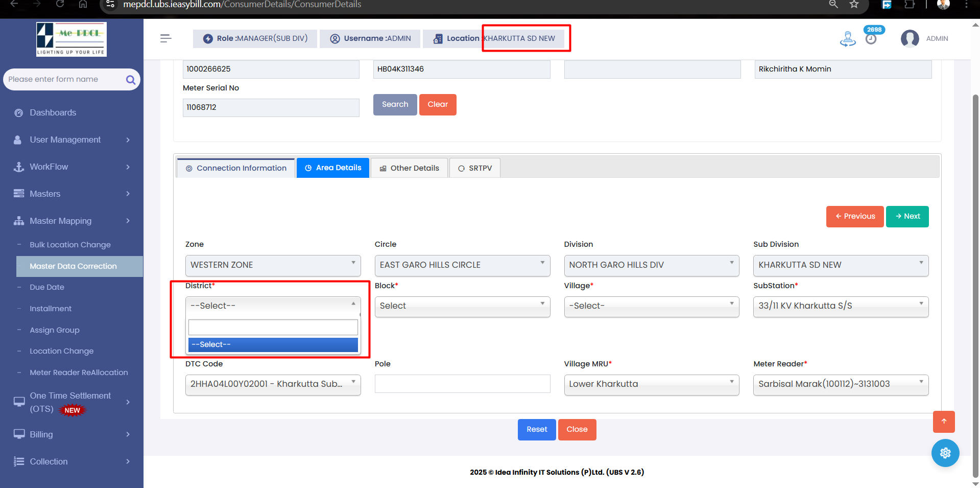Screen dimensions: 980x488
Task: Expand the WorkFlow menu
Action: pos(71,167)
